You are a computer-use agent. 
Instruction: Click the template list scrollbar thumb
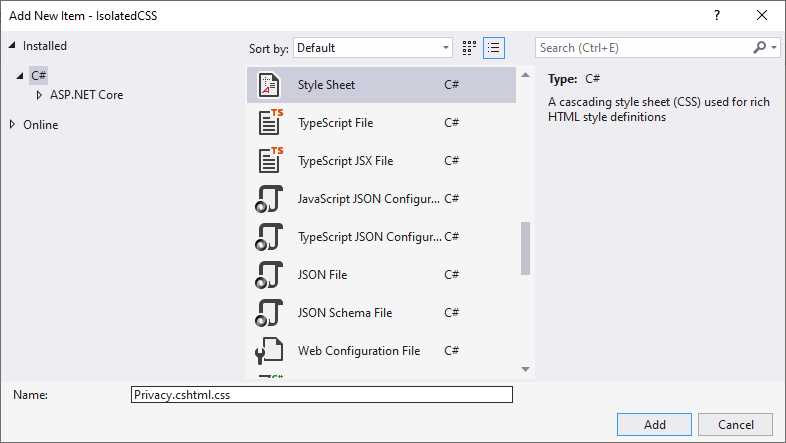click(x=525, y=249)
